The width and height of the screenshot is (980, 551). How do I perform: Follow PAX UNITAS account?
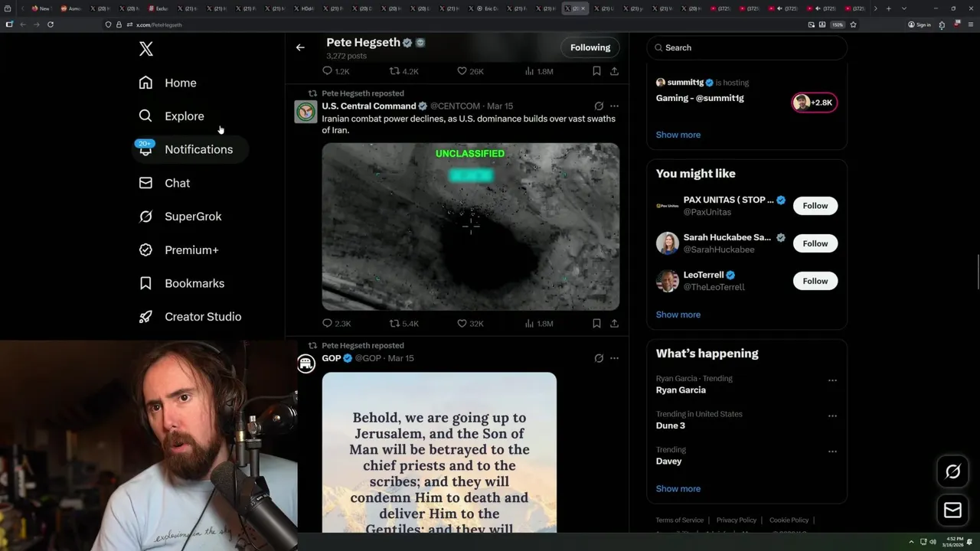tap(815, 206)
